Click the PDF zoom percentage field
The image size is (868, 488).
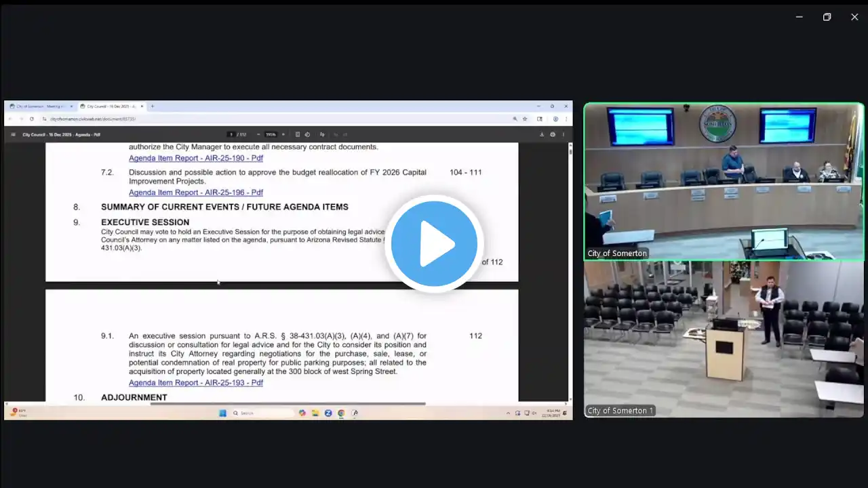tap(271, 134)
